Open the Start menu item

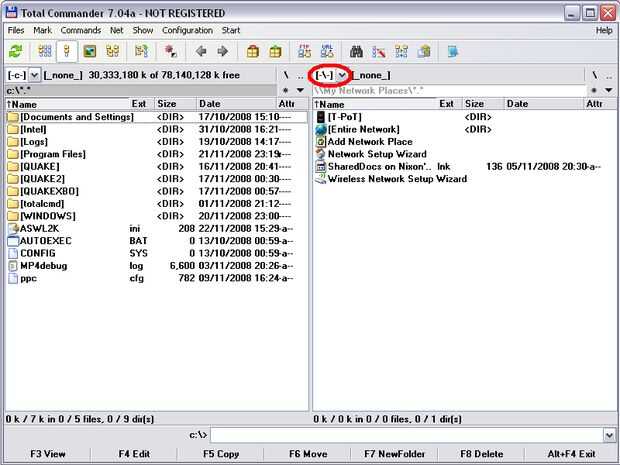(231, 30)
